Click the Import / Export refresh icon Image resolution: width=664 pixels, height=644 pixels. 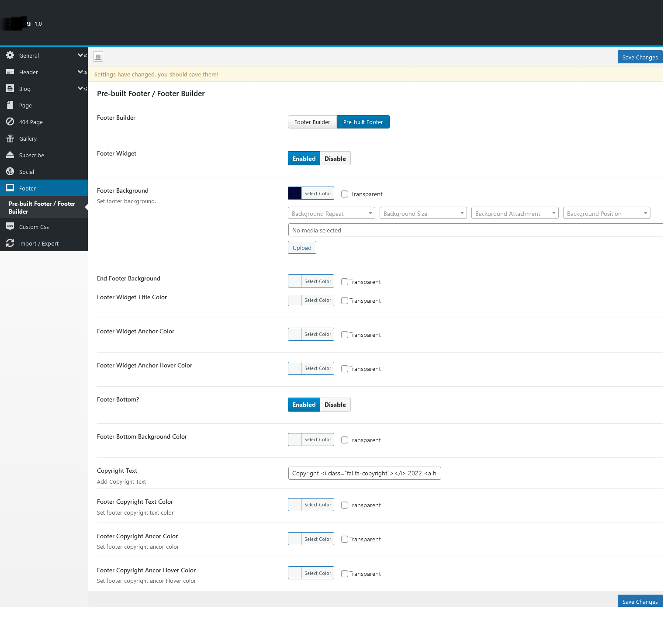click(x=10, y=243)
